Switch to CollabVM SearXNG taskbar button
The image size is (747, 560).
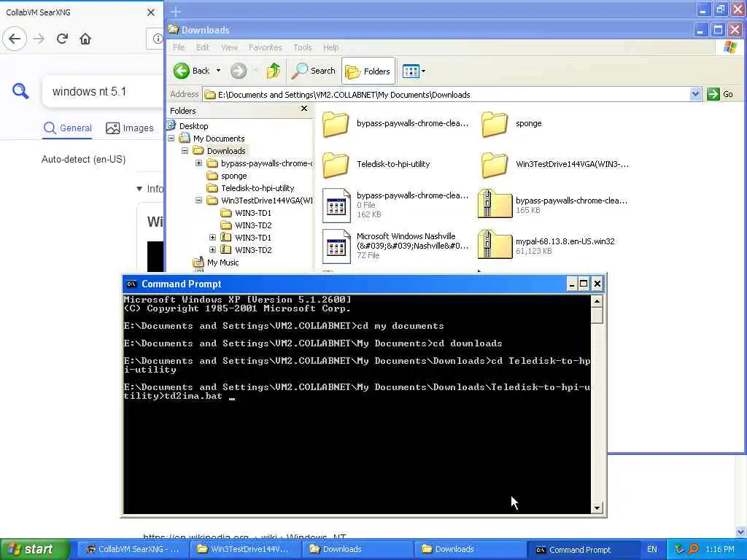tap(132, 550)
